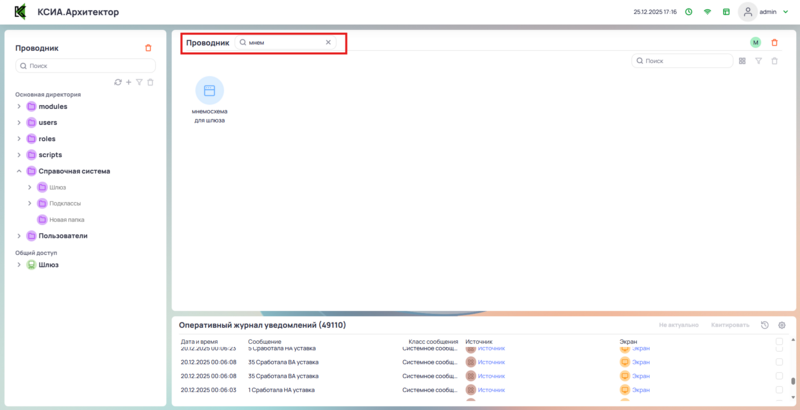Image resolution: width=800 pixels, height=410 pixels.
Task: Select the Новая папка tree item
Action: click(65, 219)
